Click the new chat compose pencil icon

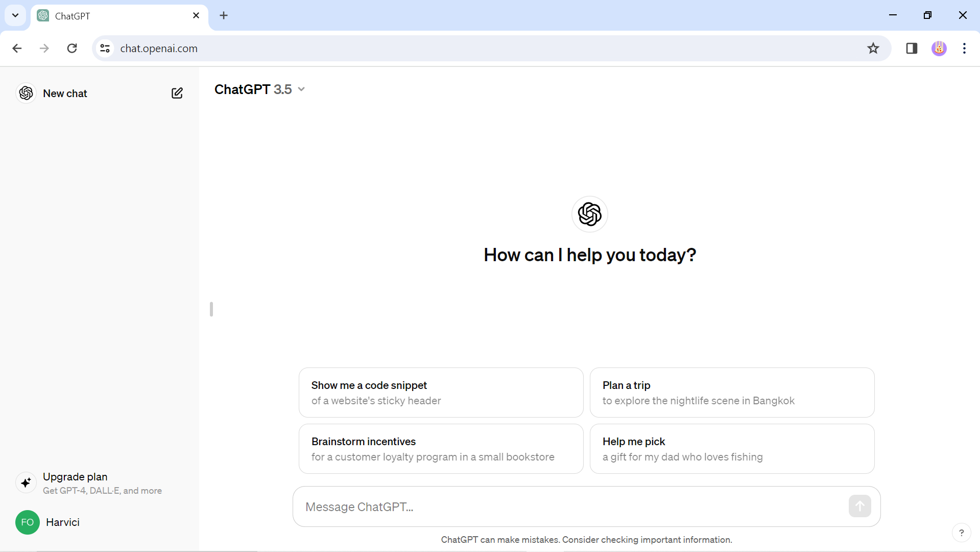click(177, 93)
